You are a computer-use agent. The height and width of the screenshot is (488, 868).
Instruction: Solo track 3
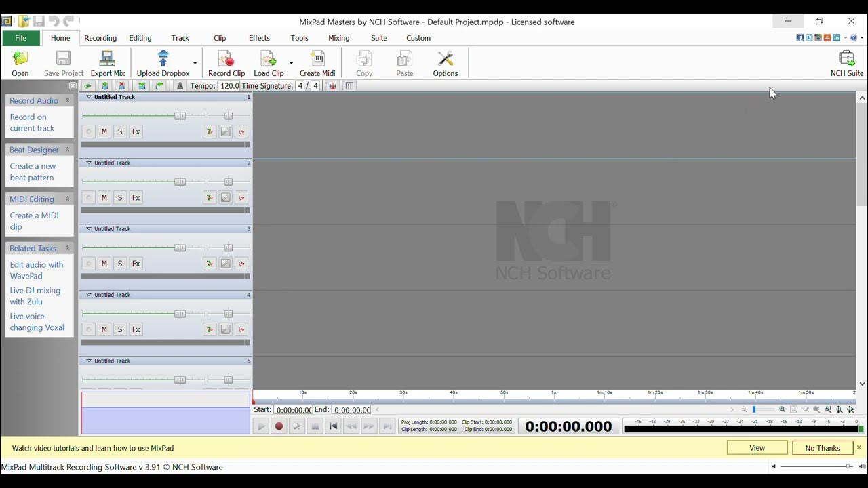pyautogui.click(x=120, y=263)
